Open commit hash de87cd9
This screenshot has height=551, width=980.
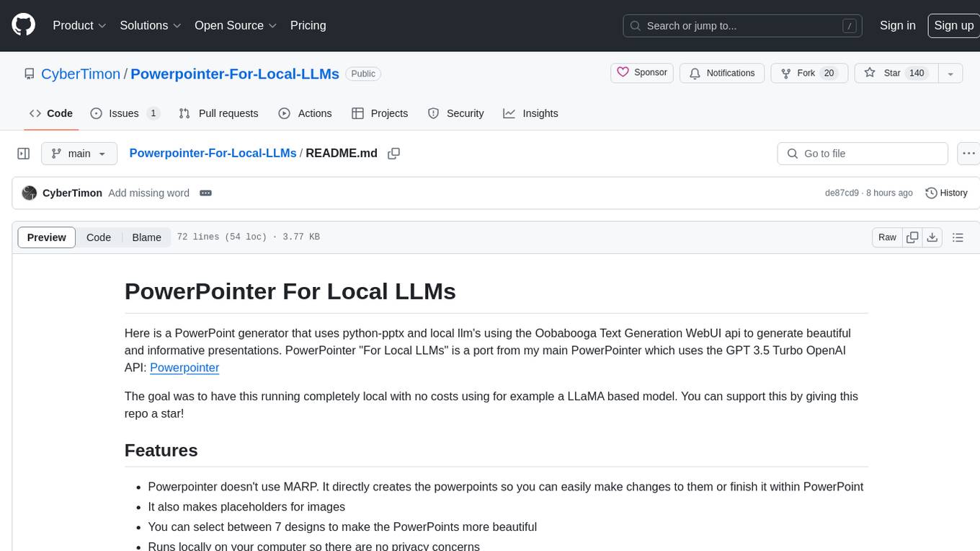point(842,193)
